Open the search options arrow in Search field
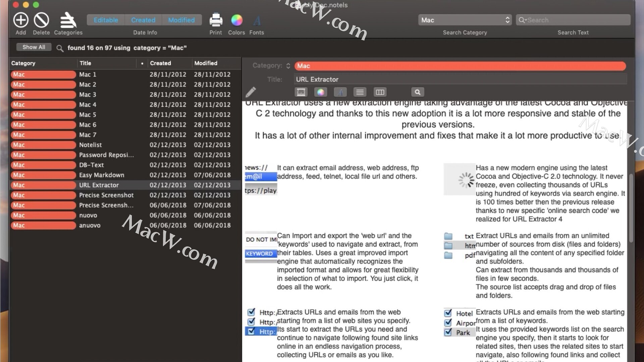Viewport: 644px width, 362px height. click(x=526, y=20)
